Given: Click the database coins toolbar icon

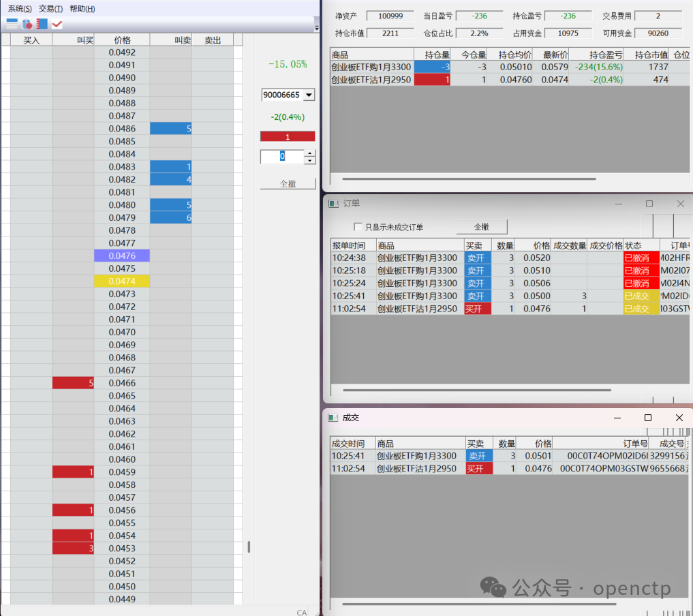Looking at the screenshot, I should [27, 24].
